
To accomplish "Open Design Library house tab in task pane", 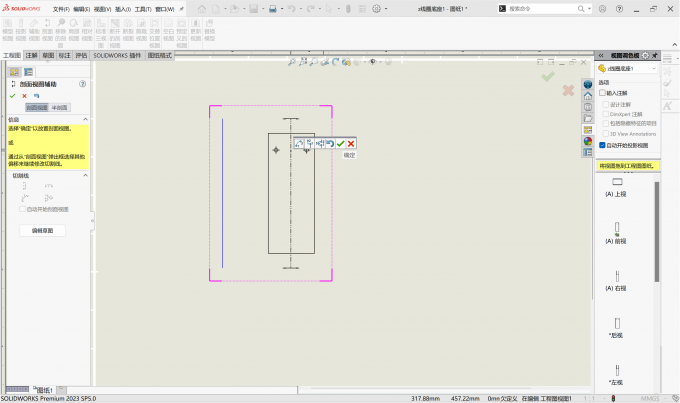I will (x=588, y=95).
